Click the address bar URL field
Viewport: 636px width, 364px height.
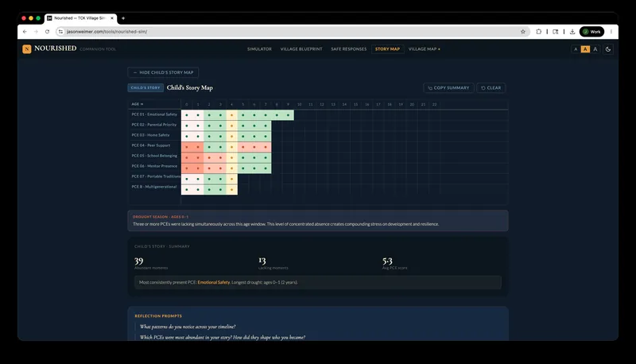(292, 32)
